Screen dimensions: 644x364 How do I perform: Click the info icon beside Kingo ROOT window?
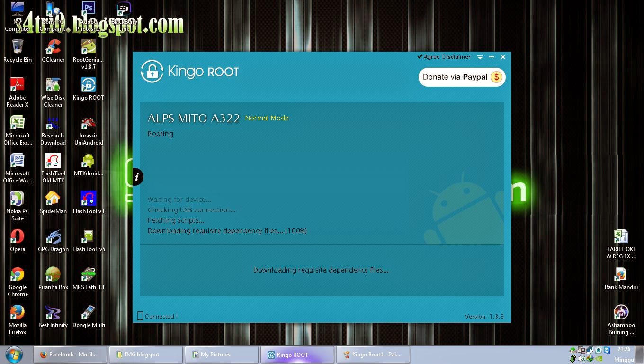pyautogui.click(x=136, y=177)
